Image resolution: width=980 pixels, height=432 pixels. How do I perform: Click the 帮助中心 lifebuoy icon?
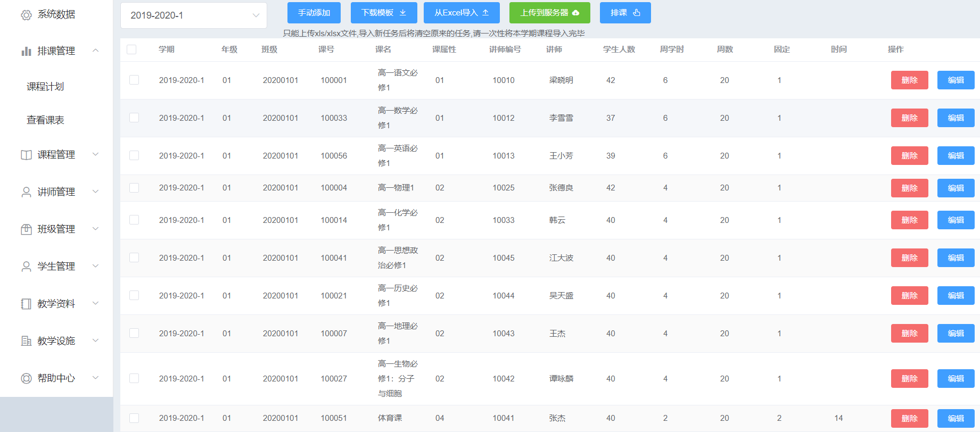[x=26, y=378]
